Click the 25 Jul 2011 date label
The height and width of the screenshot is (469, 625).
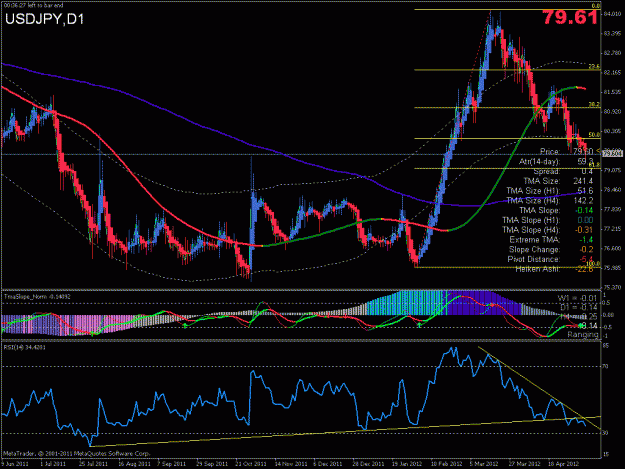pos(93,464)
